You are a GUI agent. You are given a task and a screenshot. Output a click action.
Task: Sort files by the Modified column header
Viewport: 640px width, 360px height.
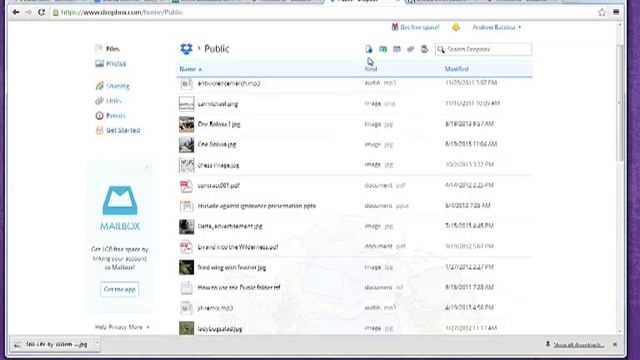pos(456,69)
